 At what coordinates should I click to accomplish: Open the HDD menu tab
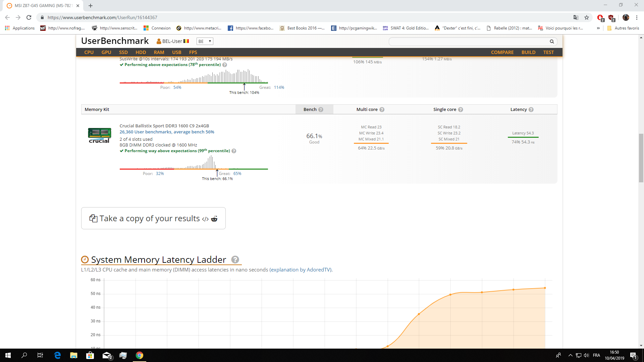(x=141, y=52)
